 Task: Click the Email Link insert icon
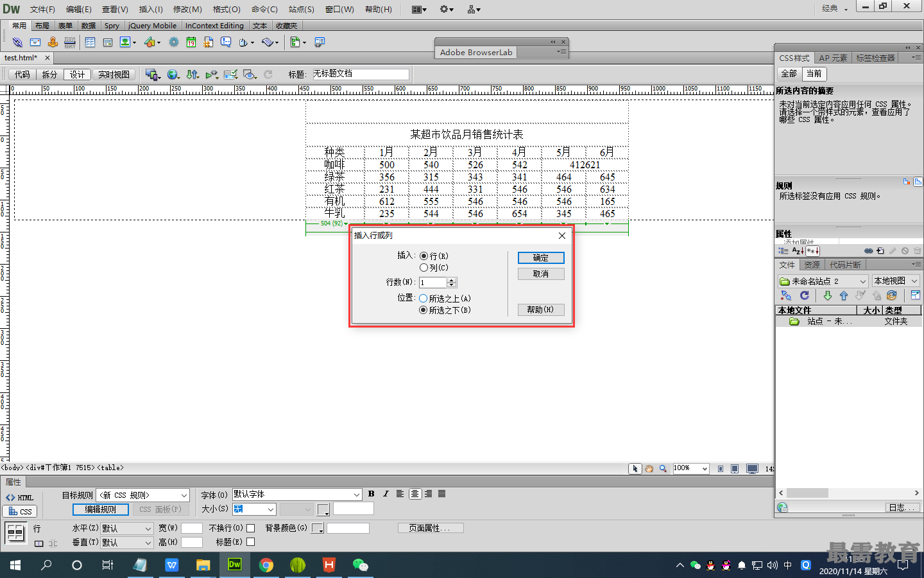tap(35, 42)
